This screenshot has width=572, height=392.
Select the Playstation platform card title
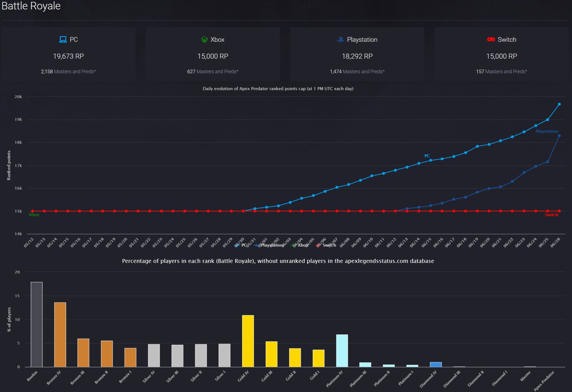click(x=362, y=40)
